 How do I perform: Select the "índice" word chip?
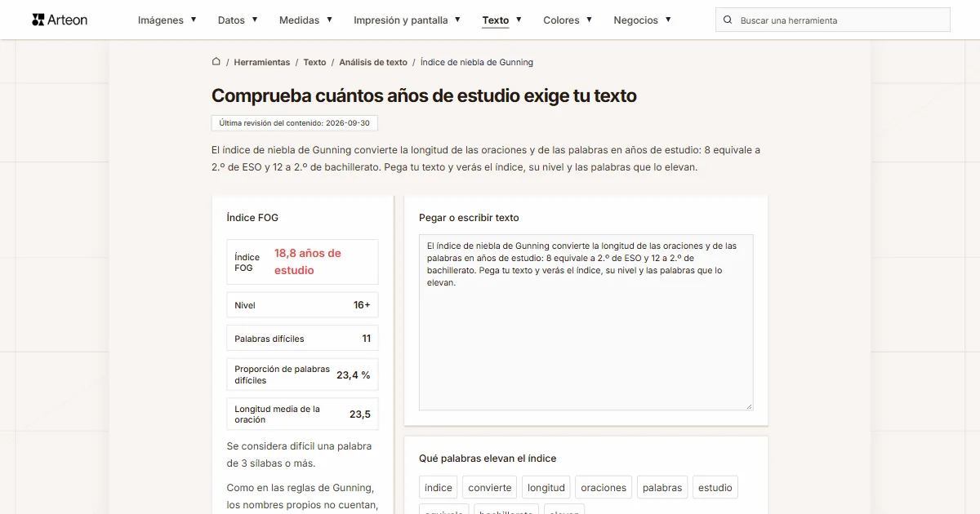click(x=439, y=488)
